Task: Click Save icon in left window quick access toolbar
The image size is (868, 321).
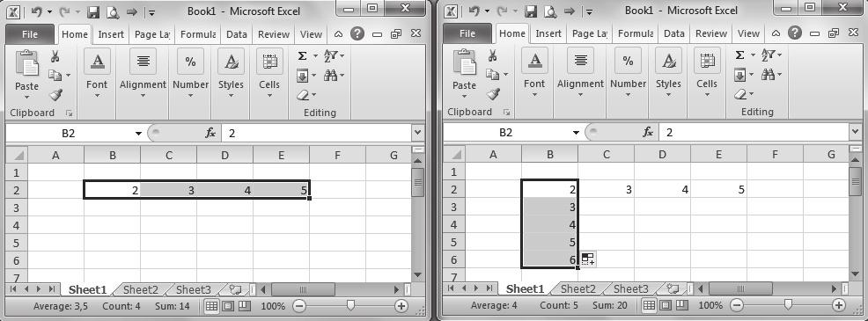Action: (x=93, y=11)
